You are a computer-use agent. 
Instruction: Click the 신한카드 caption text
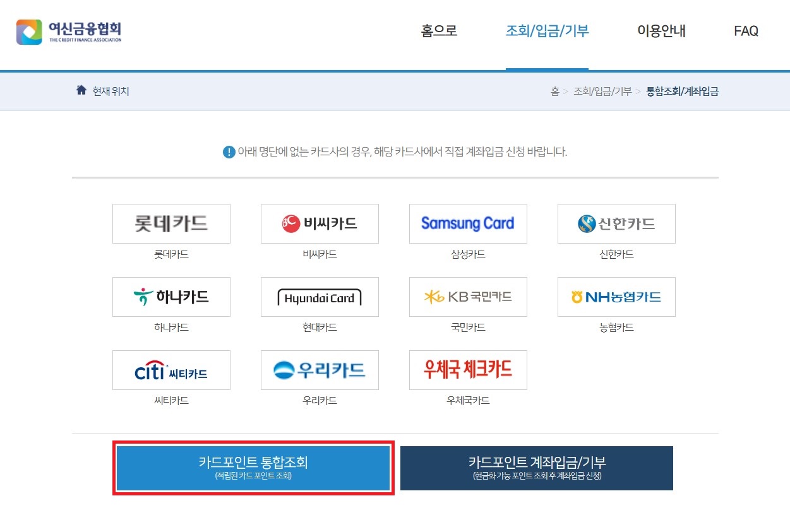[616, 254]
